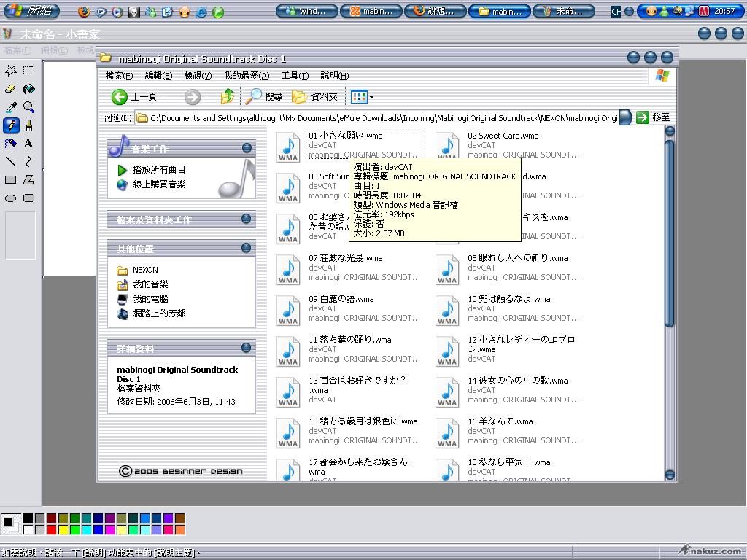Select the Pencil tool in Paint

[x=10, y=125]
